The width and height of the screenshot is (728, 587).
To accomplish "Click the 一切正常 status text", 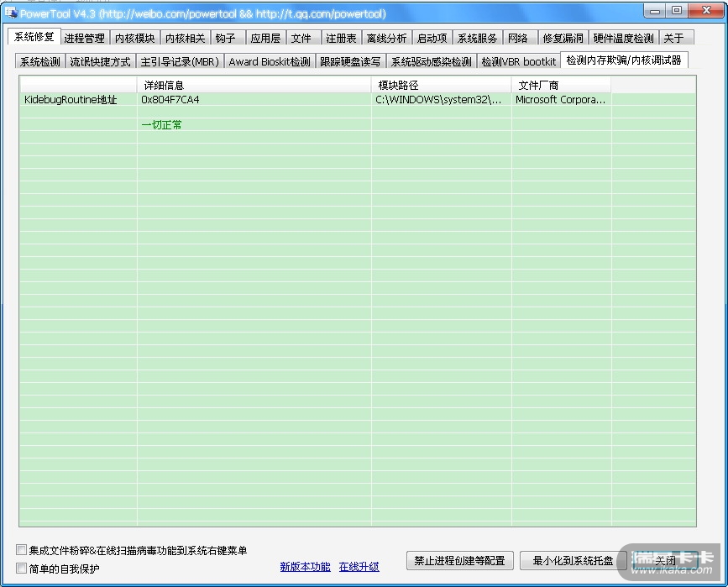I will click(x=161, y=124).
